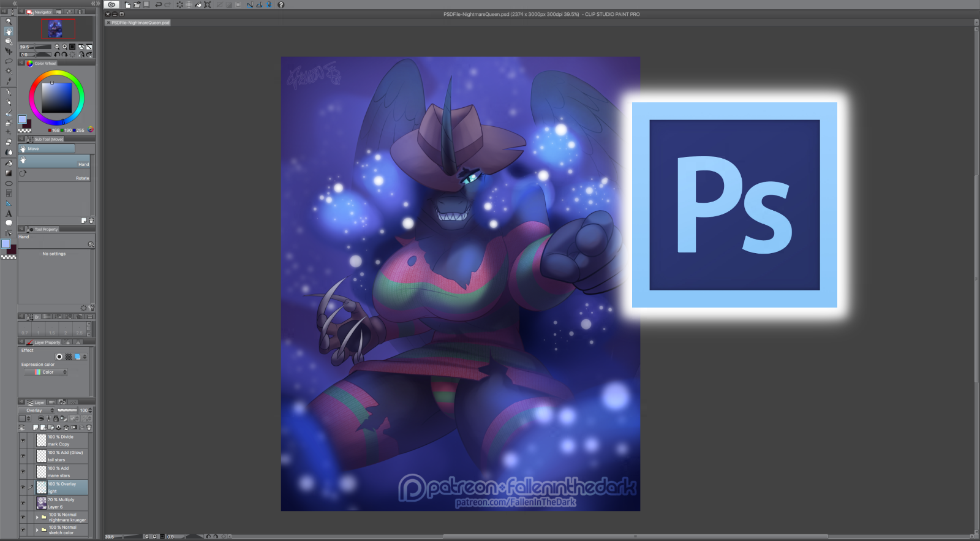Expand the 'sketch color' layer folder
Image resolution: width=980 pixels, height=541 pixels.
point(37,530)
